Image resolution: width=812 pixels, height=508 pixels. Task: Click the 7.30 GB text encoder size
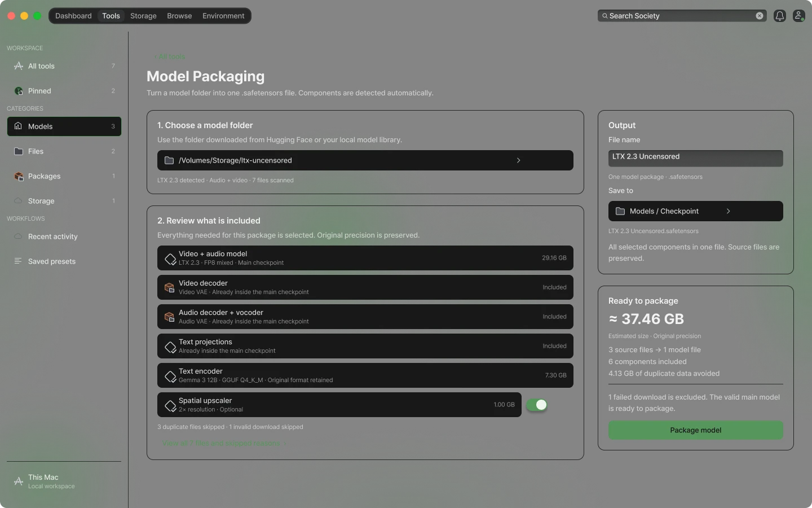pyautogui.click(x=556, y=375)
